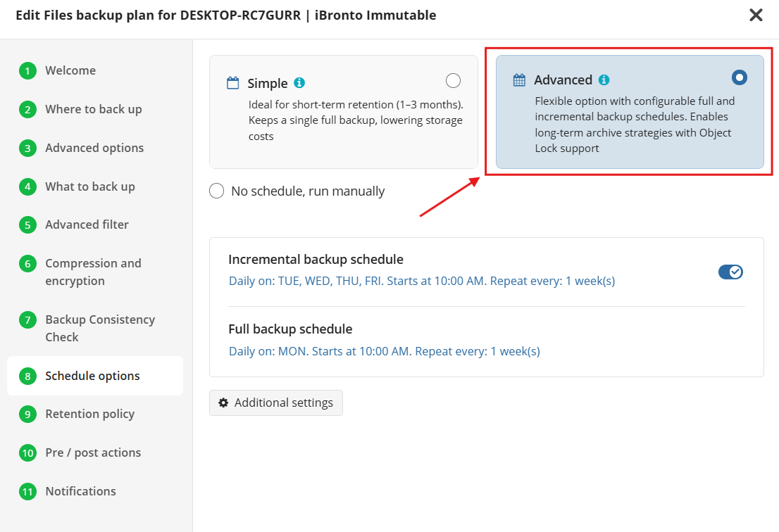The height and width of the screenshot is (532, 779).
Task: Choose No schedule, run manually option
Action: (217, 191)
